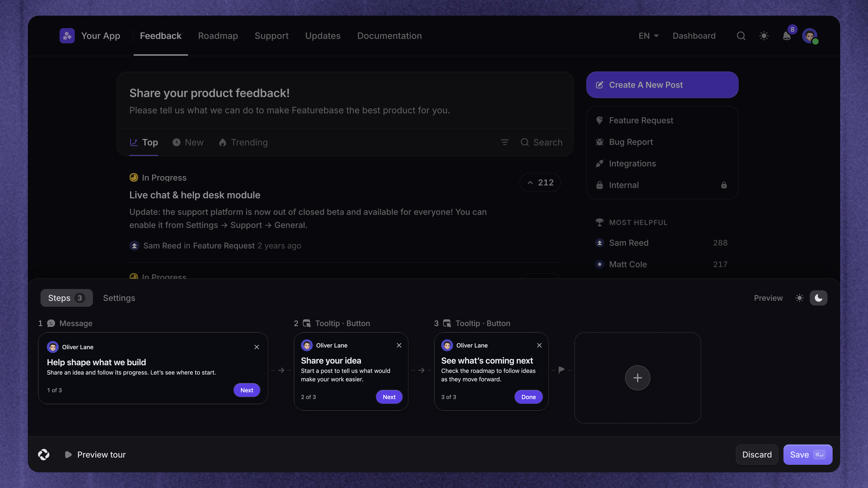Switch to the Updates tab
868x488 pixels.
(323, 36)
